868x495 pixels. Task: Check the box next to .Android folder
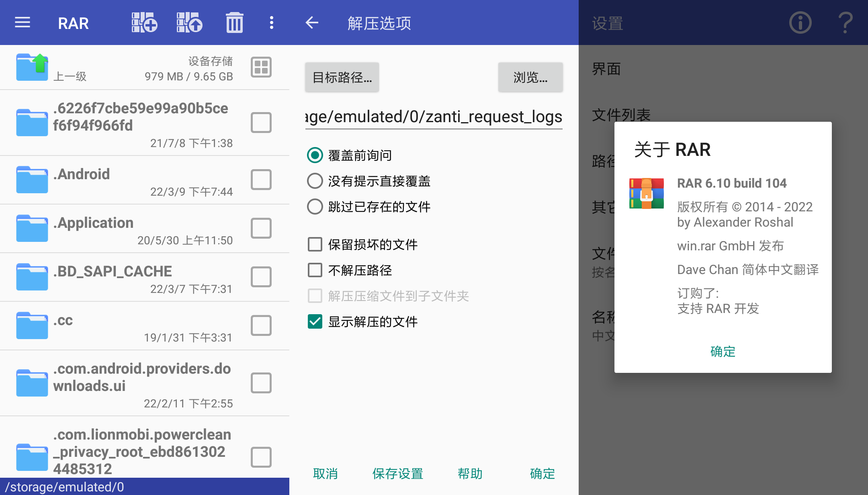[x=261, y=180]
